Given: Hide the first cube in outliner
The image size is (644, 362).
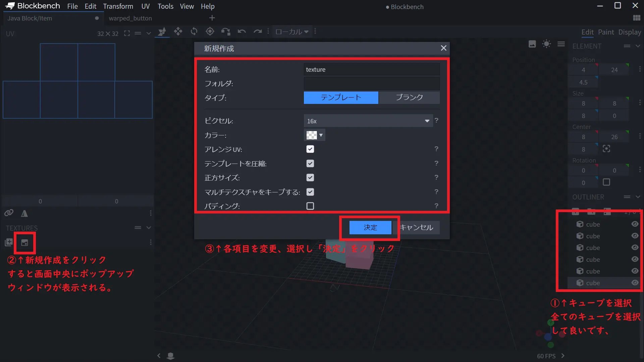Looking at the screenshot, I should click(635, 224).
